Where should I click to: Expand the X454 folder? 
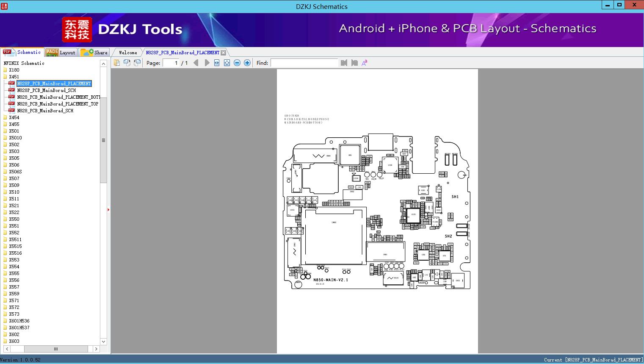point(14,117)
